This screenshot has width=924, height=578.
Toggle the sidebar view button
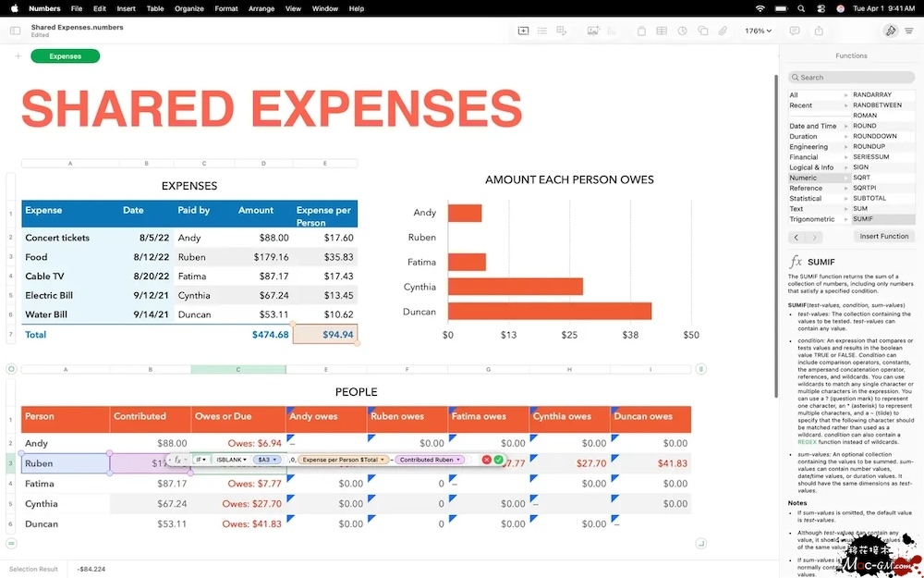(15, 31)
